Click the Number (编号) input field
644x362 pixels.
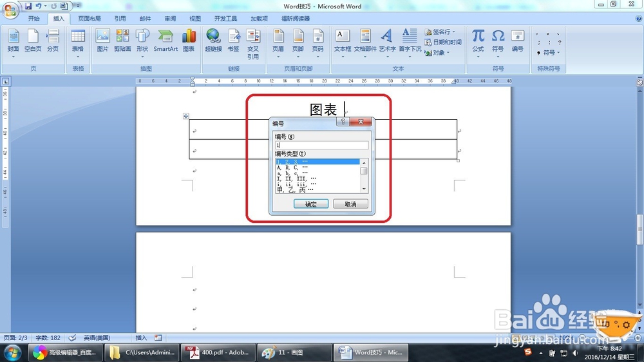click(321, 145)
